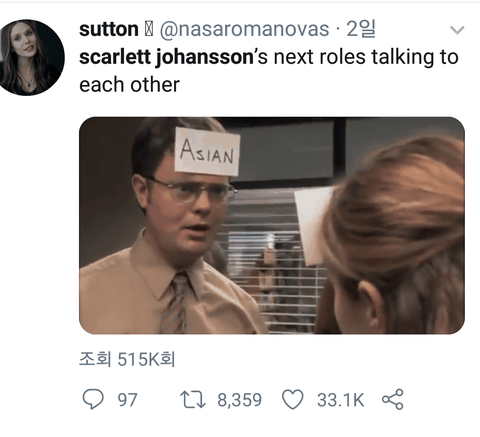Open the share icon menu
This screenshot has height=437, width=480.
click(x=393, y=399)
